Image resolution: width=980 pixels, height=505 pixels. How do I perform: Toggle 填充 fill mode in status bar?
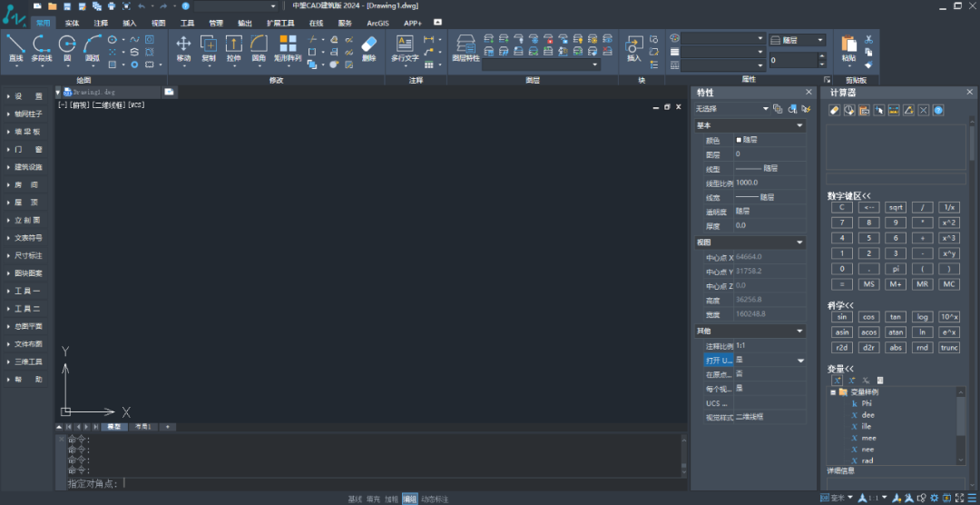(373, 499)
